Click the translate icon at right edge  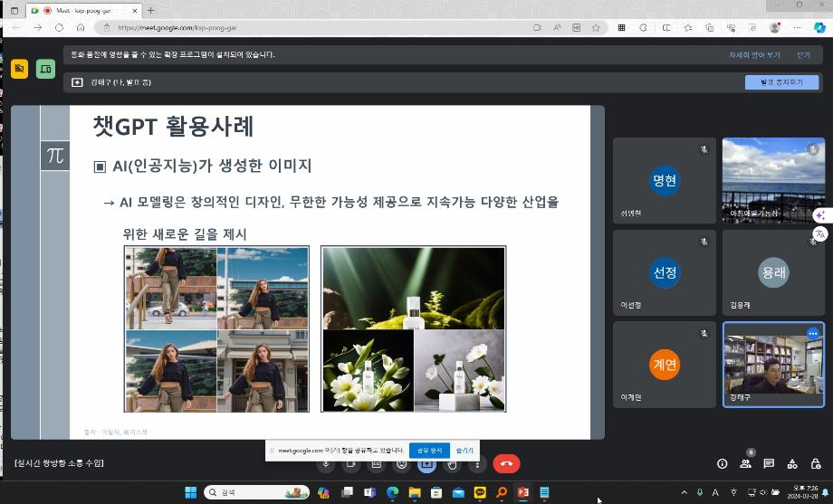[821, 233]
